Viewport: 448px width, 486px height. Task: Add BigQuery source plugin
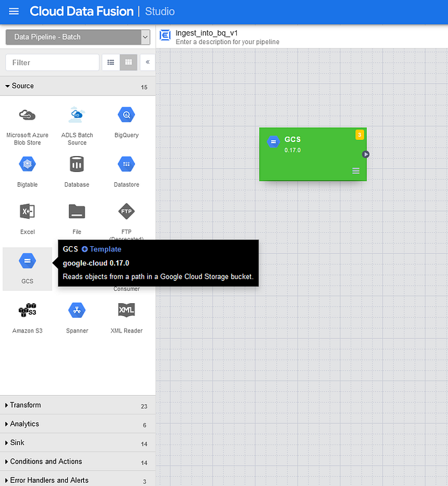click(x=126, y=122)
